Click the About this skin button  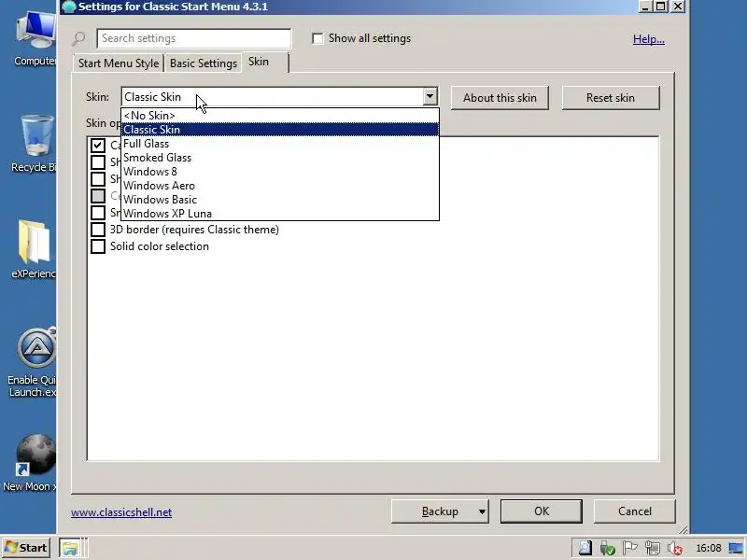coord(500,98)
